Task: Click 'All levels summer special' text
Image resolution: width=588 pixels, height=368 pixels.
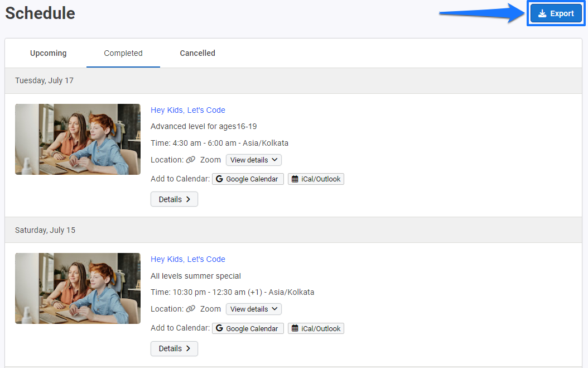Action: [196, 276]
